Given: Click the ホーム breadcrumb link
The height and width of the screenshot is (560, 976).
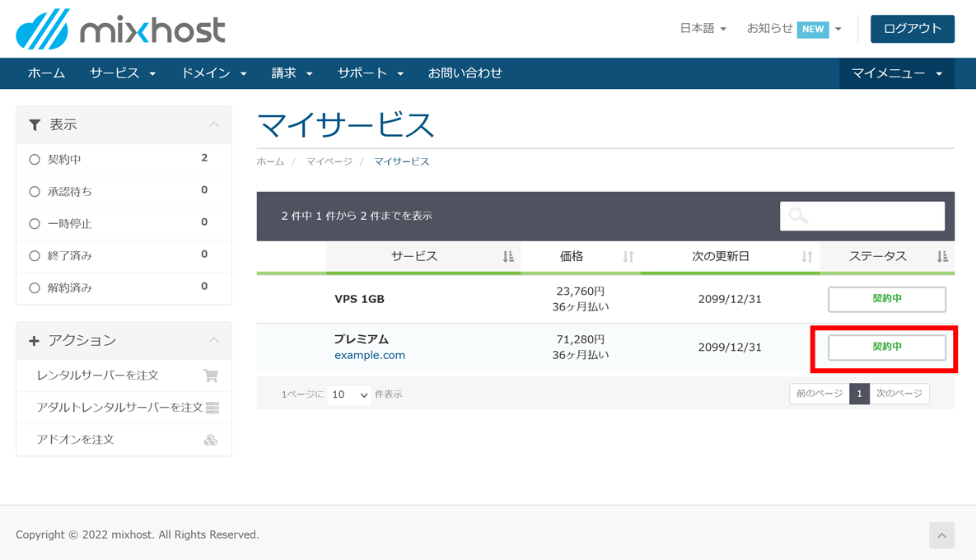Looking at the screenshot, I should (270, 161).
